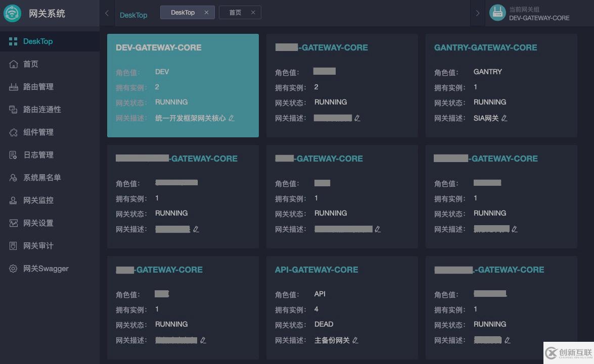Click RUNNING status in the GANTRY card
594x364 pixels.
(x=490, y=102)
